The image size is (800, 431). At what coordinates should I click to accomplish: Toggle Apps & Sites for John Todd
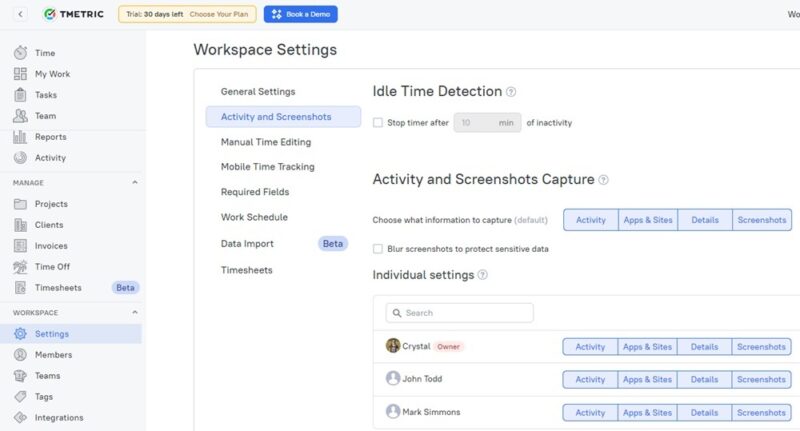click(647, 379)
